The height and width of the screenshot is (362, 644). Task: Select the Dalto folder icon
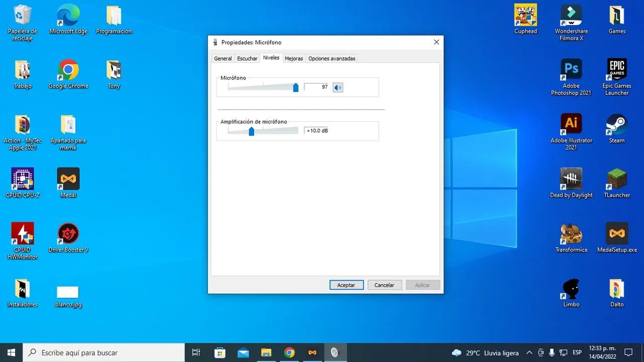point(617,293)
